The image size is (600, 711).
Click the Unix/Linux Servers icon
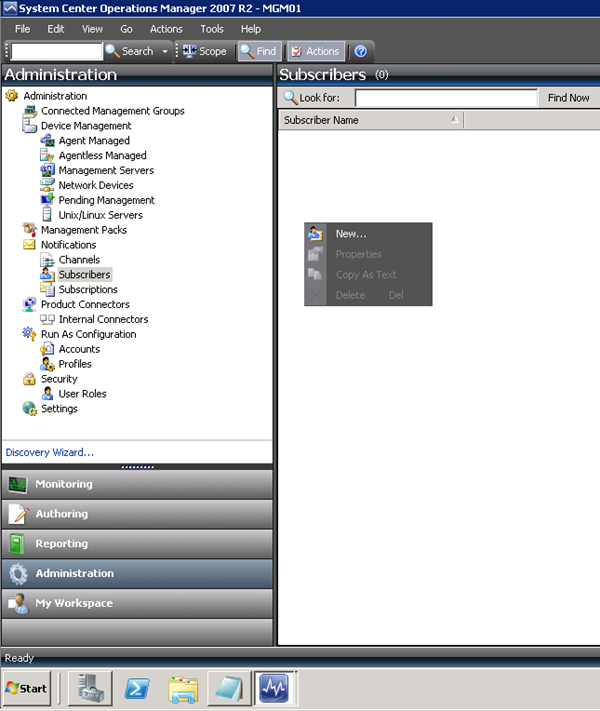point(47,214)
